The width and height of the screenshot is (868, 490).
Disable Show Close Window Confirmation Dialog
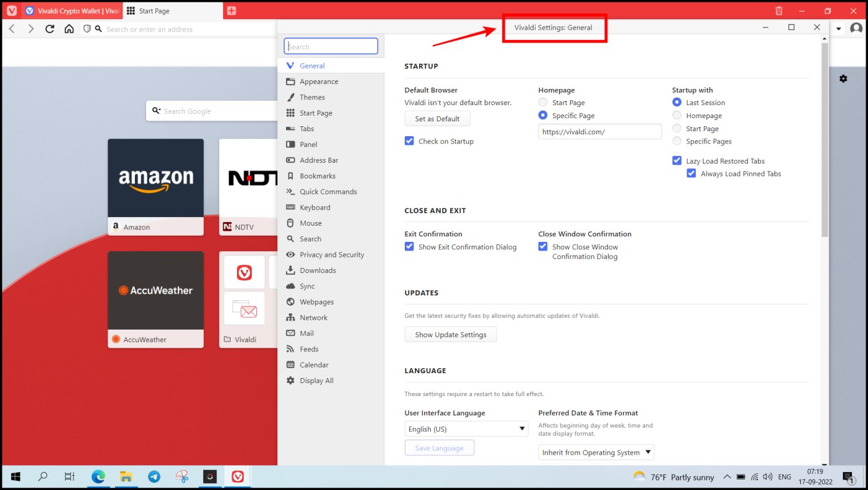coord(543,247)
